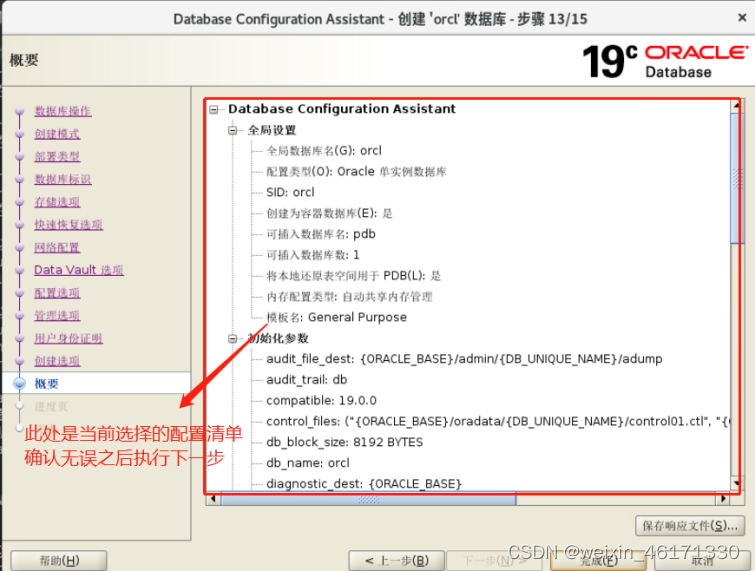Select the audit_trail: db row
The height and width of the screenshot is (571, 755).
[x=306, y=380]
